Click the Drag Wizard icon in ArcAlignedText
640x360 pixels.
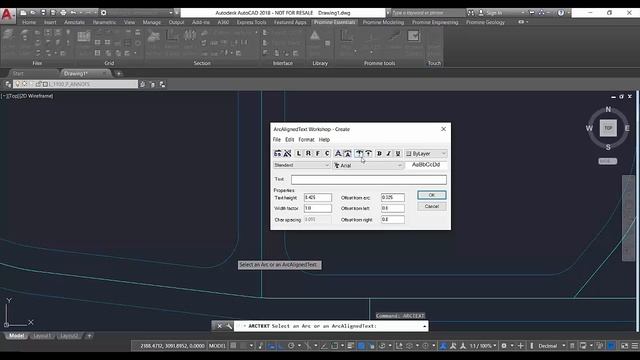click(x=287, y=153)
